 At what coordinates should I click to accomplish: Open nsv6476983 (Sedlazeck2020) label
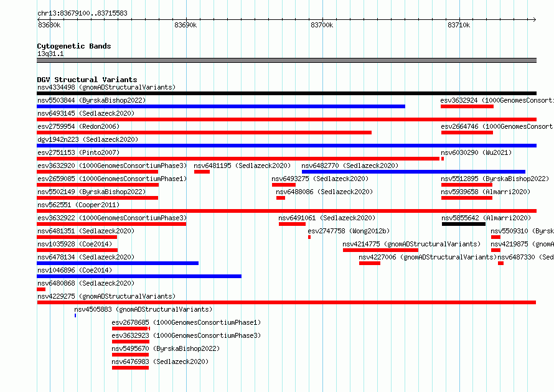[x=160, y=362]
